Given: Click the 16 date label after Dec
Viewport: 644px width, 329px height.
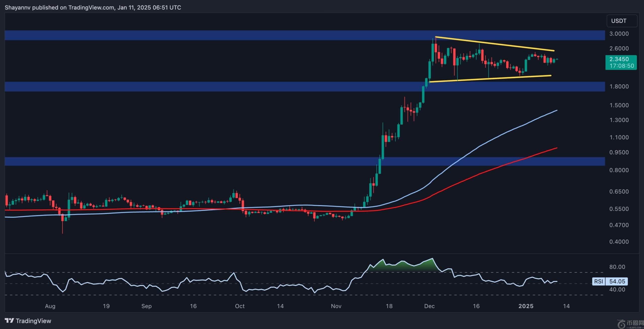Looking at the screenshot, I should point(476,306).
